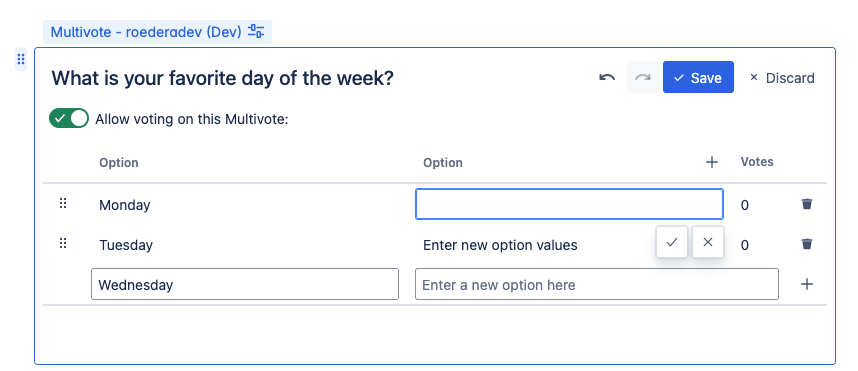Viewport: 858px width, 371px height.
Task: Click plus icon beside new option field
Action: [807, 284]
